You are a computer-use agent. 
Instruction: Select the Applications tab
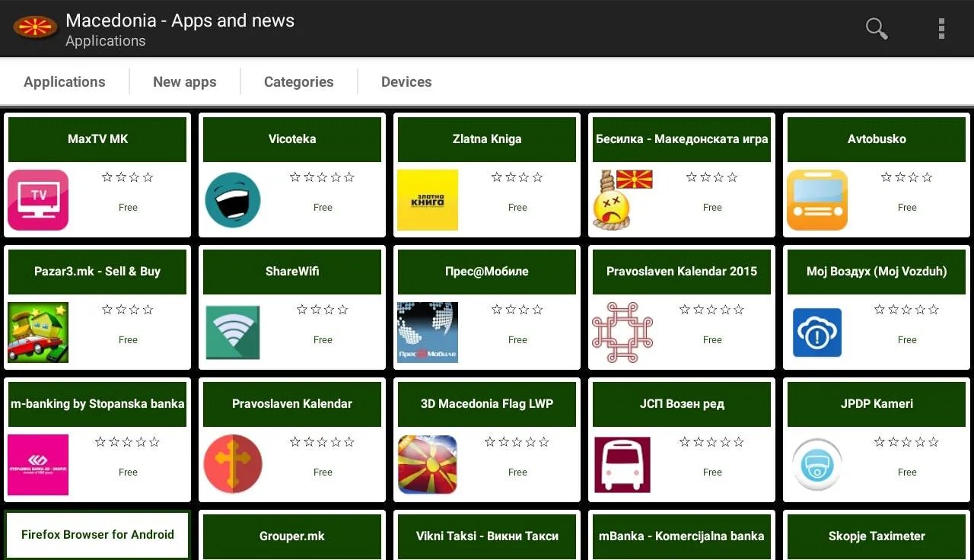tap(65, 82)
